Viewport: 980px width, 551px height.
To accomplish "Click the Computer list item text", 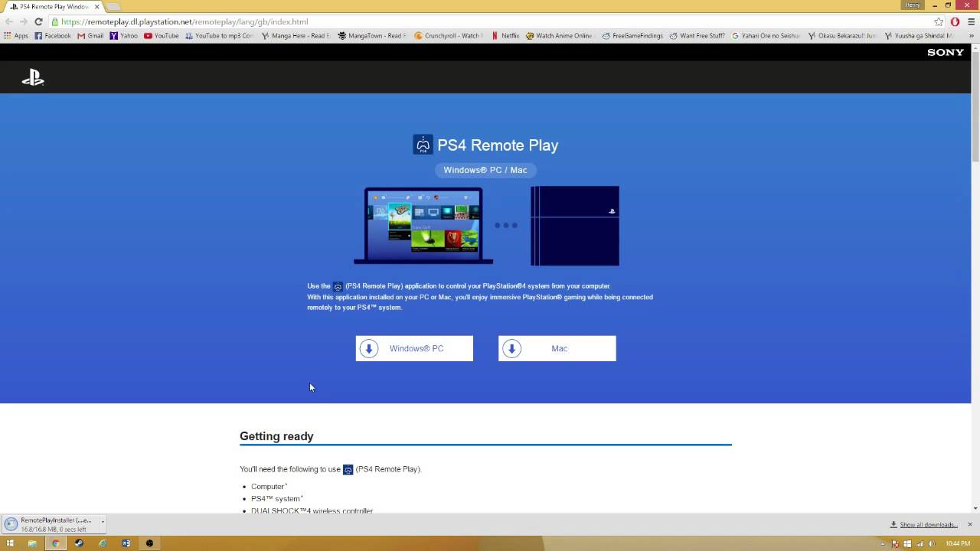I will tap(269, 487).
